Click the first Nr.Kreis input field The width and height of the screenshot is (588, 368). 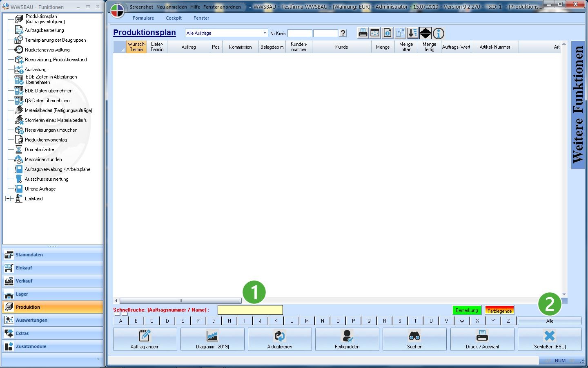300,33
